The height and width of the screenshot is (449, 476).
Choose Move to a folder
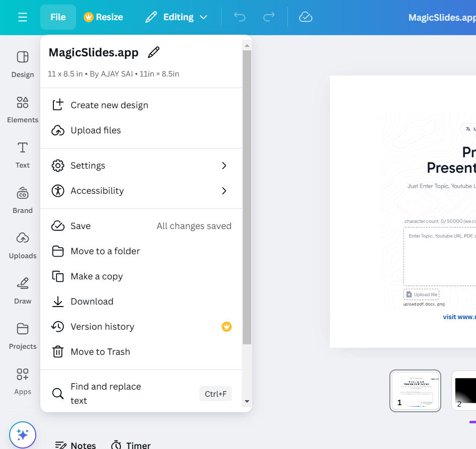click(x=141, y=251)
